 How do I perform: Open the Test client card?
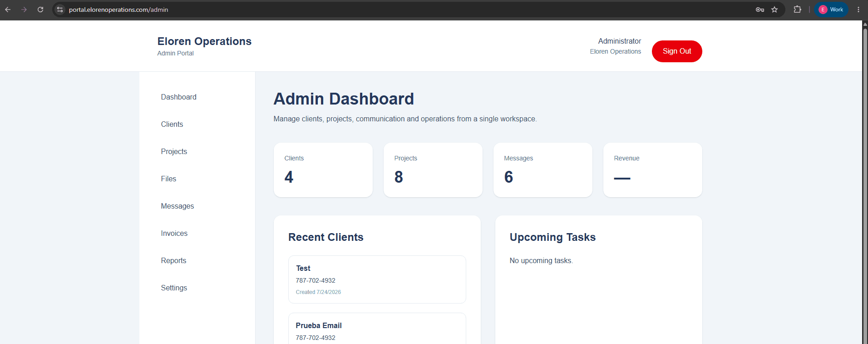(377, 279)
